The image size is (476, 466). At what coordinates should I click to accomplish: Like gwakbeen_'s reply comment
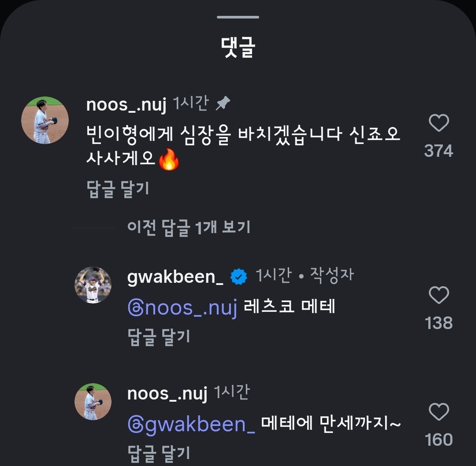coord(439,296)
